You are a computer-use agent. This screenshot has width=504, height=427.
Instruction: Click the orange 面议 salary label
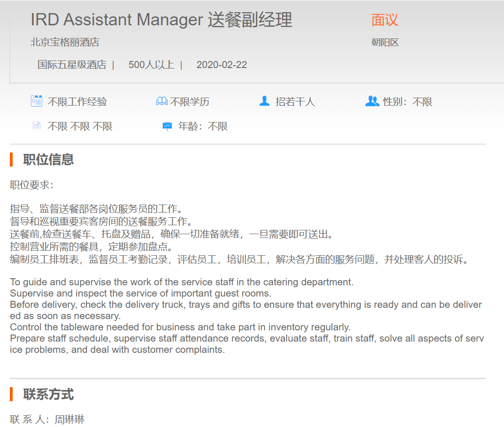[x=384, y=20]
